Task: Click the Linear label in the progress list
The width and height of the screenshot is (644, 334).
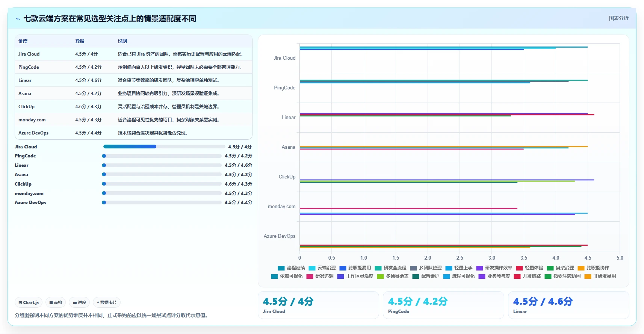Action: click(x=21, y=165)
